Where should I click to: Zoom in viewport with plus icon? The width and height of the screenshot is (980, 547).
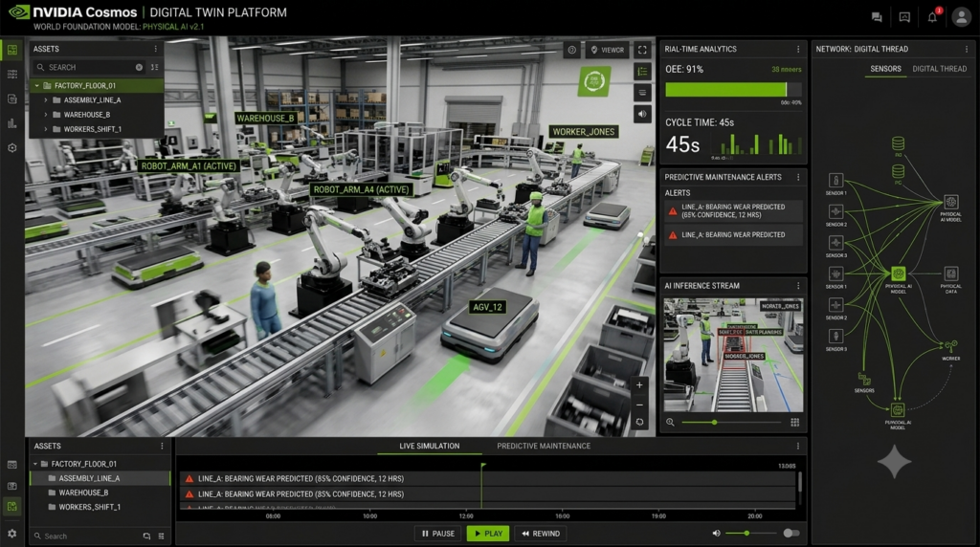pyautogui.click(x=639, y=385)
